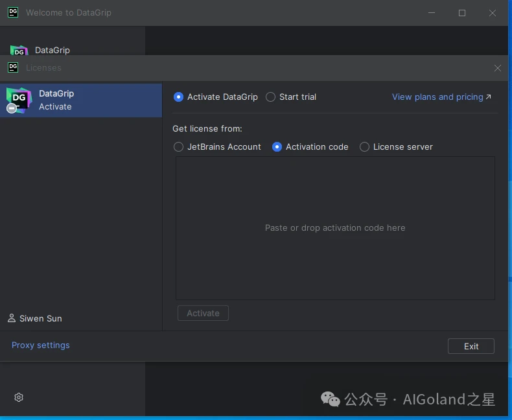Click the user profile icon beside Siwen Sun

click(x=12, y=318)
